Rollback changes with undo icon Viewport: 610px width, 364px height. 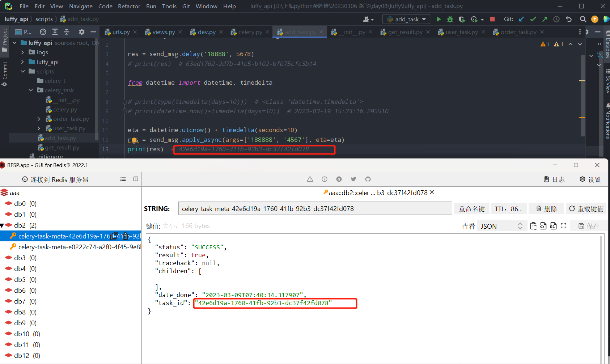[569, 19]
